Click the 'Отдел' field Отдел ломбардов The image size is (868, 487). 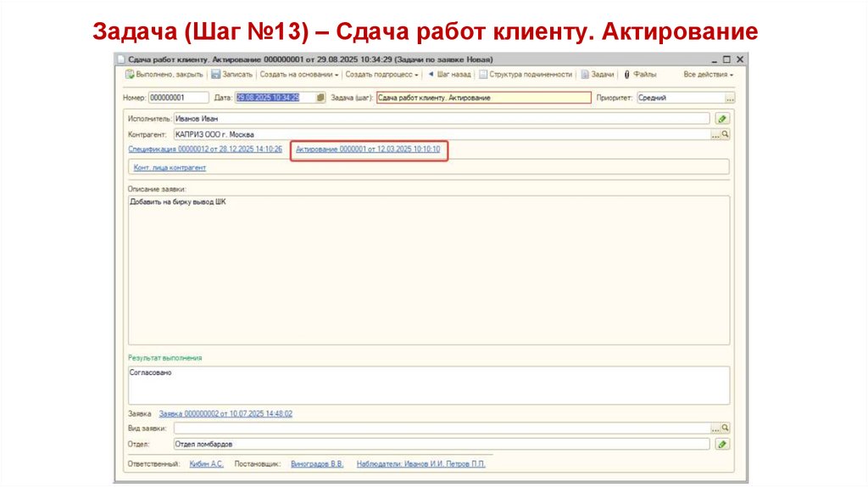pyautogui.click(x=441, y=445)
